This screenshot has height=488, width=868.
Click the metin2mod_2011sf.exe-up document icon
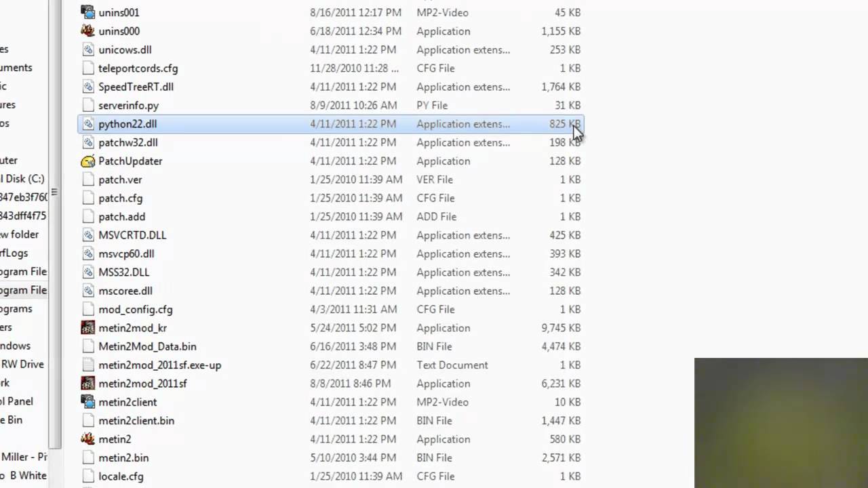[87, 365]
